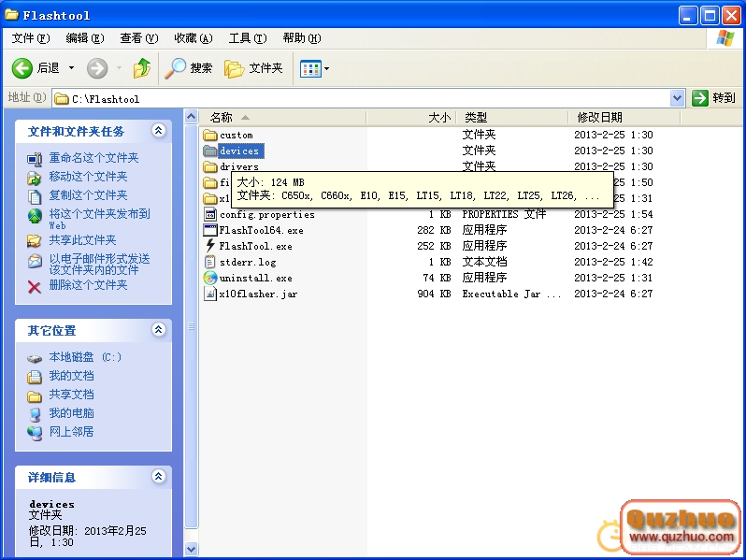Viewport: 746px width, 560px height.
Task: Open the 工具(T) menu
Action: pyautogui.click(x=248, y=38)
